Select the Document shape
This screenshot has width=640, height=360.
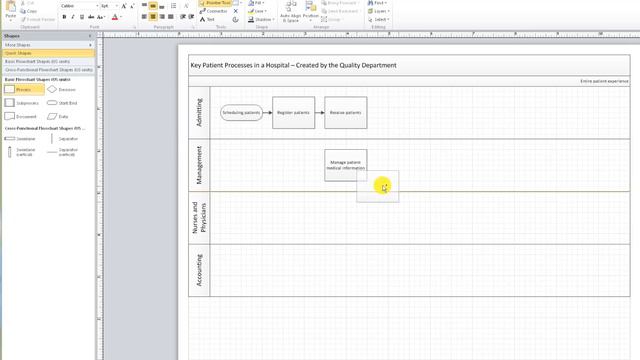(x=20, y=116)
